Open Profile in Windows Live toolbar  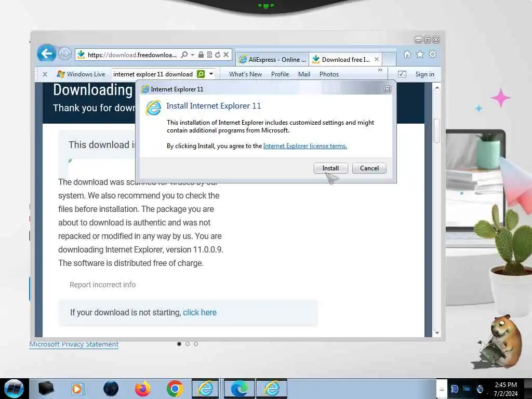pyautogui.click(x=280, y=74)
